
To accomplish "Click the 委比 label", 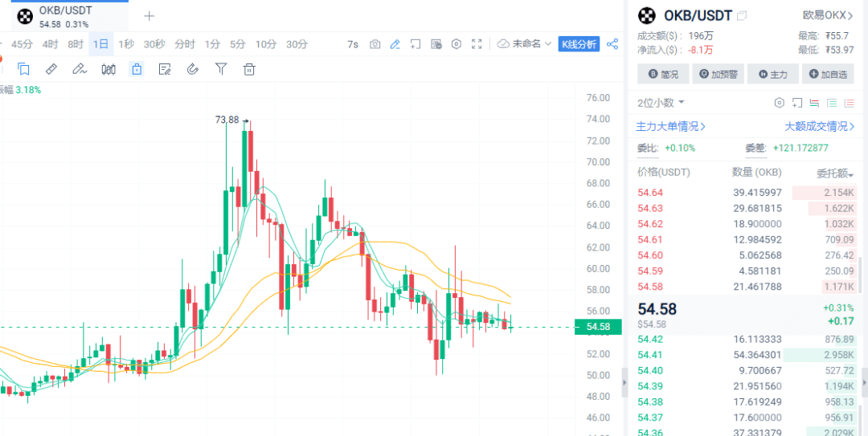I will click(648, 149).
